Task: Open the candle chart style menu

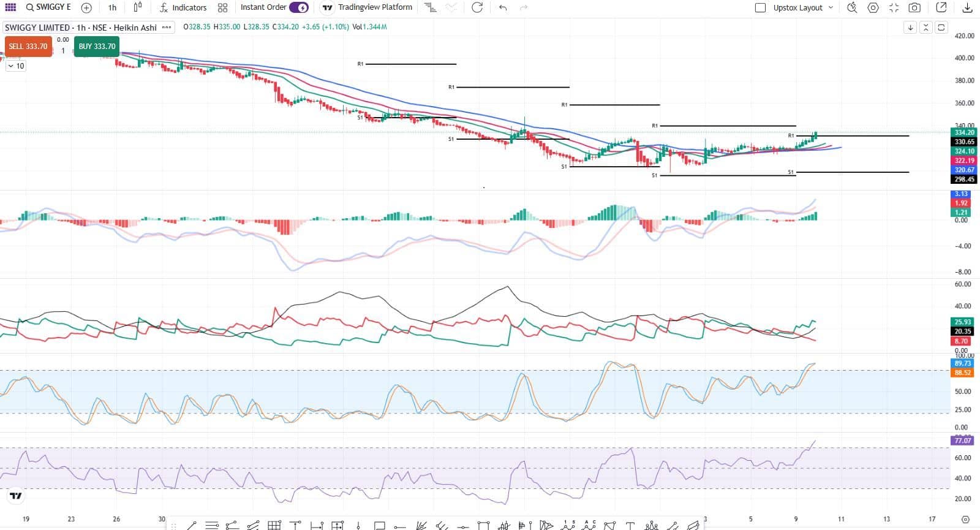Action: pyautogui.click(x=138, y=7)
